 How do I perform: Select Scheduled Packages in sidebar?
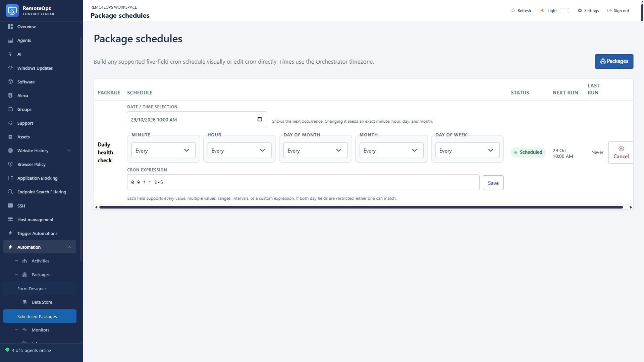[x=40, y=316]
